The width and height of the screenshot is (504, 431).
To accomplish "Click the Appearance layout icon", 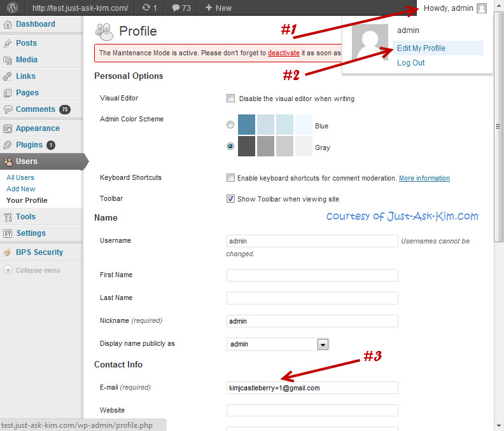I will click(8, 128).
